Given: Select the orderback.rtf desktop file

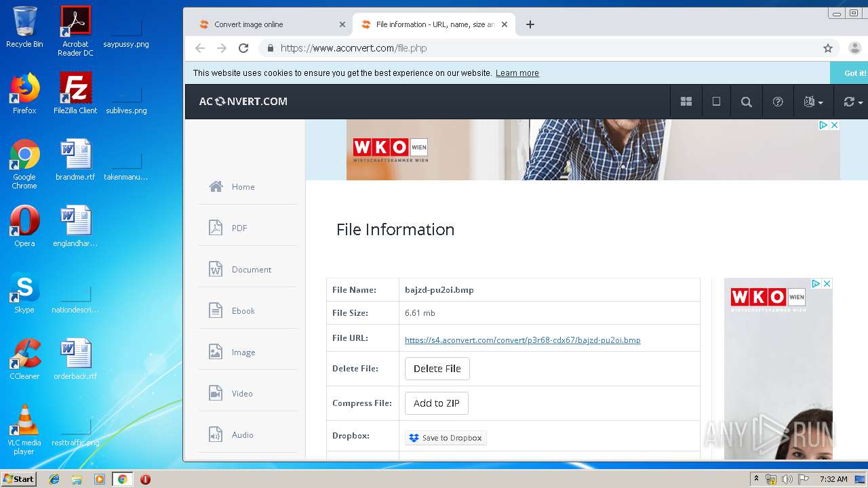Looking at the screenshot, I should tap(75, 359).
